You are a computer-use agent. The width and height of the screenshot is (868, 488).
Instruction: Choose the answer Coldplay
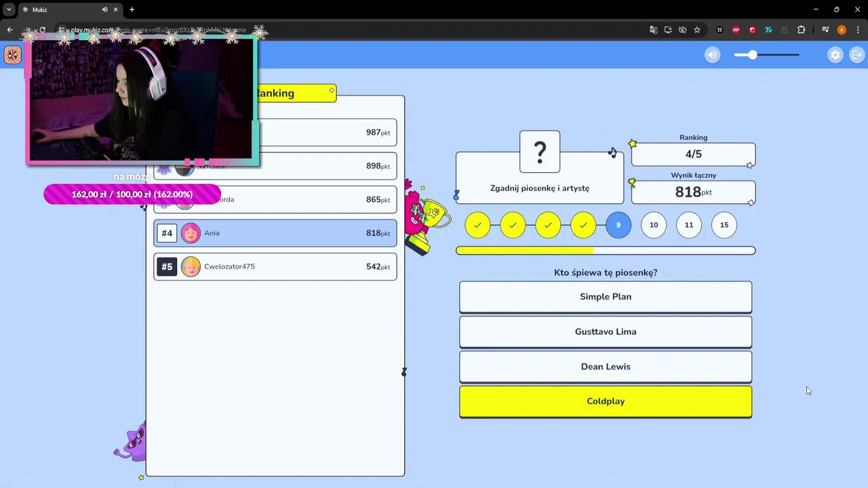[606, 401]
